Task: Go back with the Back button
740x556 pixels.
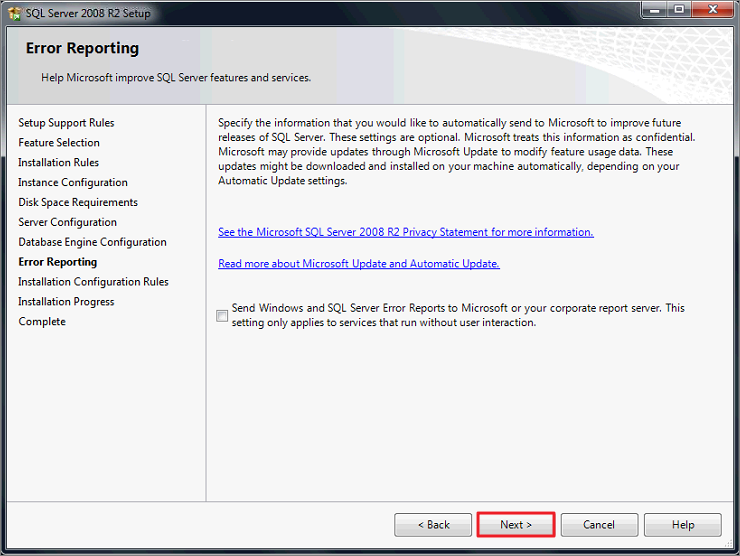Action: [x=433, y=524]
